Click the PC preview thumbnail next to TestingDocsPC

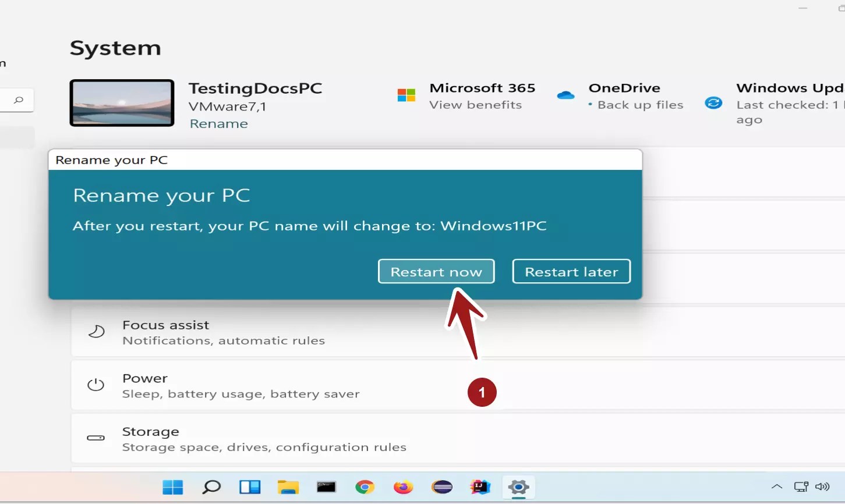(122, 103)
